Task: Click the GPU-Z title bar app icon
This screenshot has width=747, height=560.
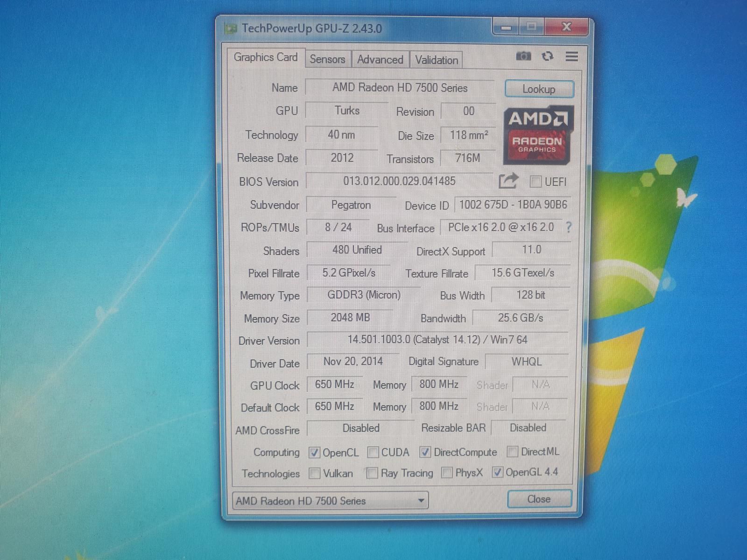Action: click(x=231, y=29)
